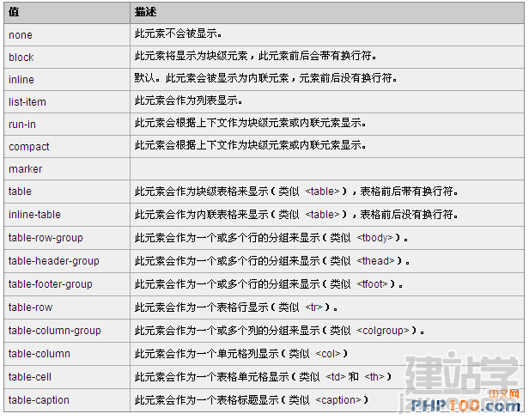Click description of the block value
The width and height of the screenshot is (529, 420).
point(255,56)
